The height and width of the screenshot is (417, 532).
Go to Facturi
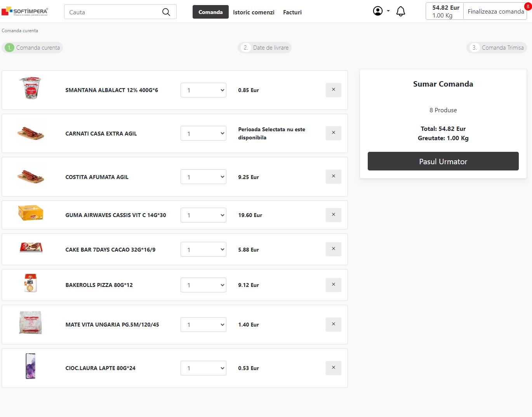[x=292, y=12]
